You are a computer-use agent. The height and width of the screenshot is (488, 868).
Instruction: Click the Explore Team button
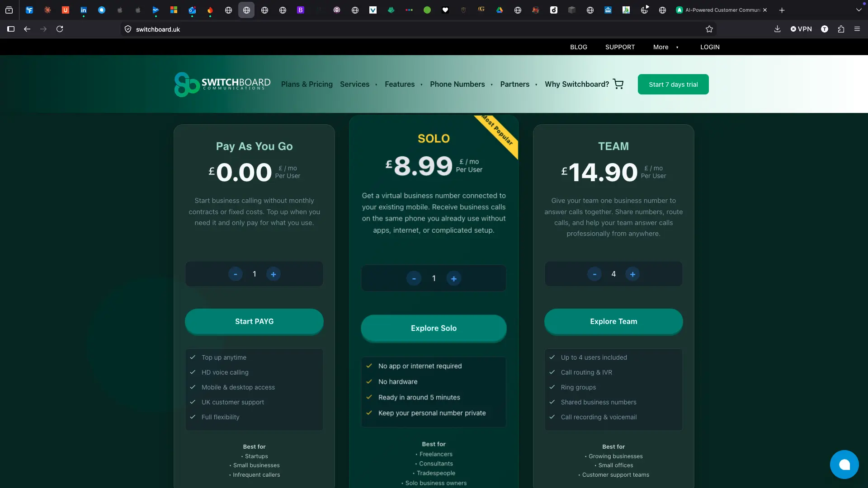click(x=613, y=321)
